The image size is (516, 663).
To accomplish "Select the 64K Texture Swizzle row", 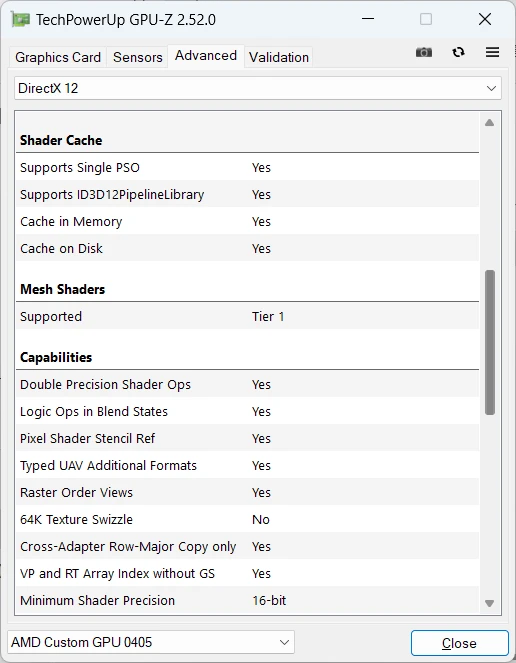I will (247, 519).
